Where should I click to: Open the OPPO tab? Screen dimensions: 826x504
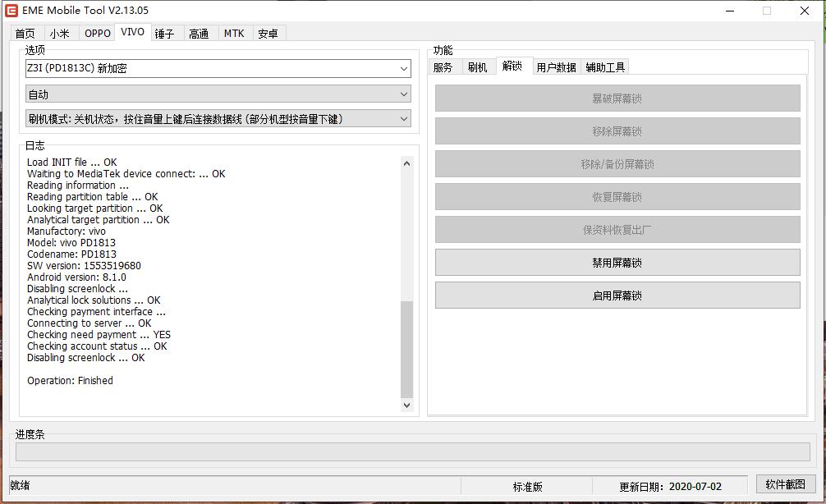pyautogui.click(x=98, y=34)
